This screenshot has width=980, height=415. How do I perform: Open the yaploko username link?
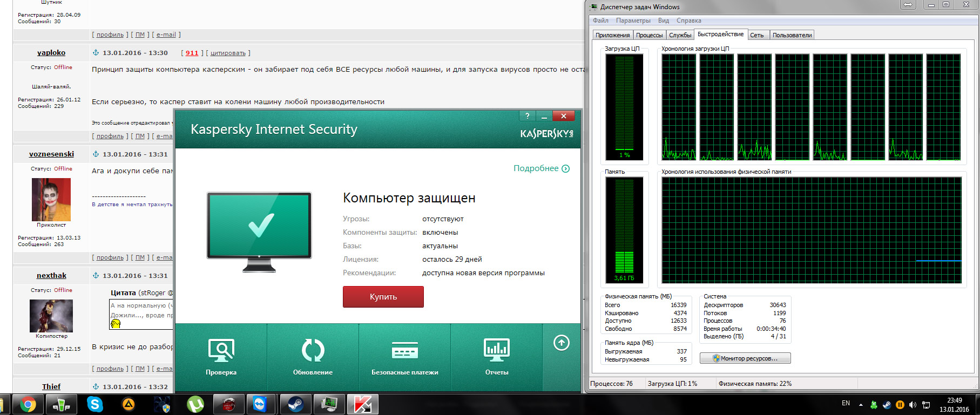click(x=51, y=52)
